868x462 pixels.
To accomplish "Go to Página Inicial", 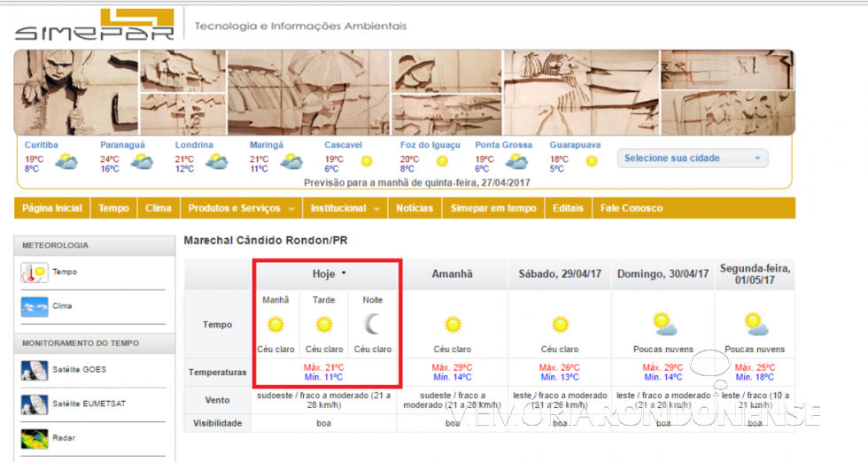I will [x=52, y=208].
